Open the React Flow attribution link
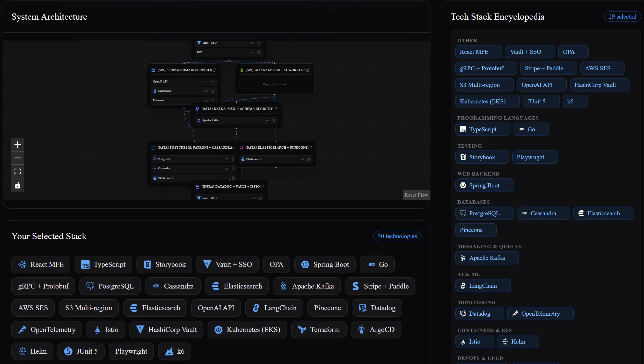 point(416,195)
